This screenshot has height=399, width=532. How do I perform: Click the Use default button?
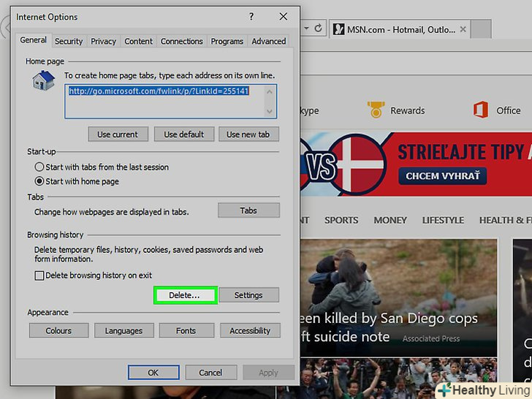pyautogui.click(x=184, y=134)
